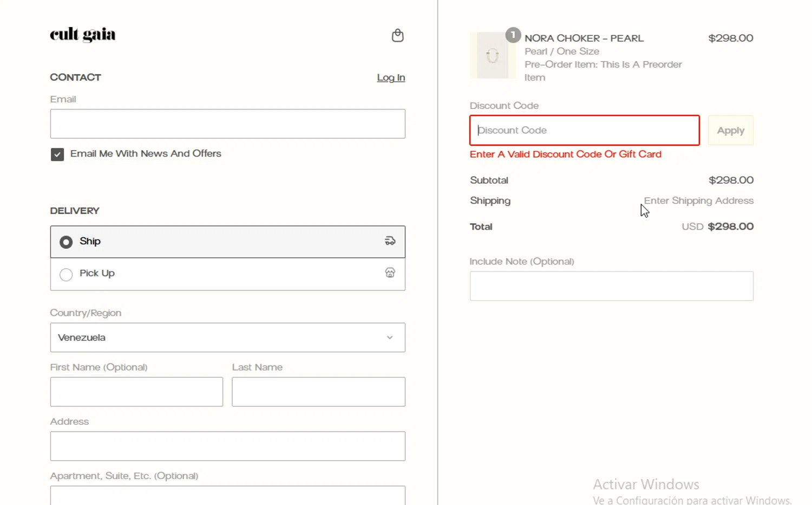Image resolution: width=812 pixels, height=505 pixels.
Task: Click the Subtotal $298.00 value
Action: coord(731,180)
